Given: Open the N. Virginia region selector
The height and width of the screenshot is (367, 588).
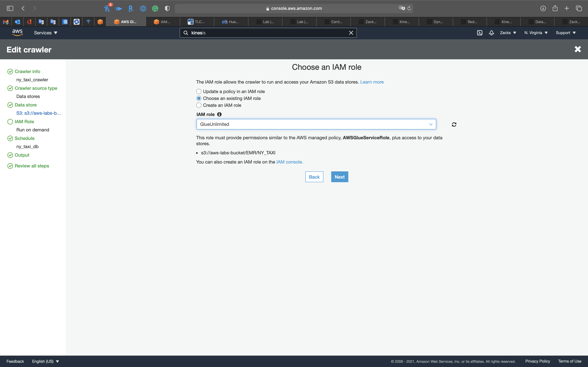Looking at the screenshot, I should pos(535,33).
